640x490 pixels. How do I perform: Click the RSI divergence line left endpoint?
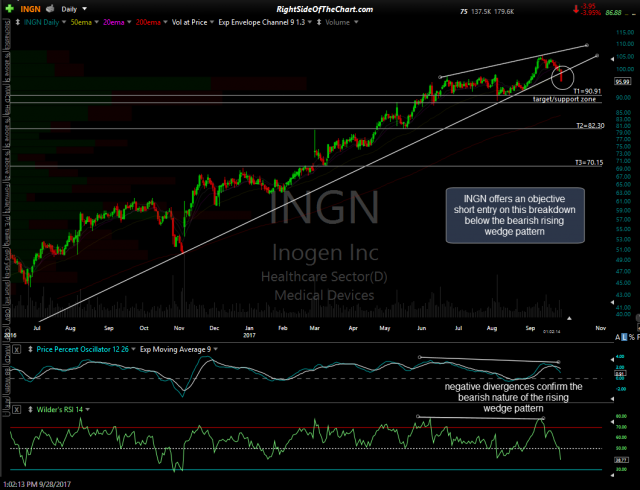pos(418,416)
